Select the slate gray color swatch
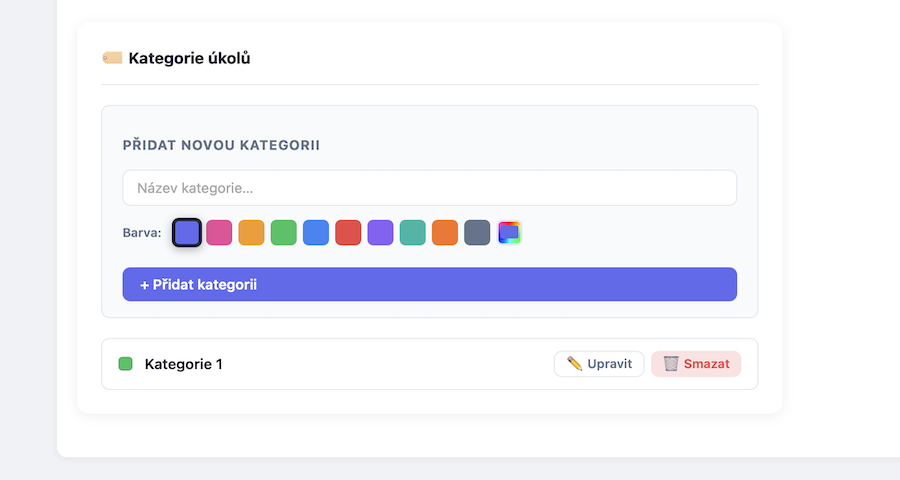The width and height of the screenshot is (900, 480). point(477,233)
